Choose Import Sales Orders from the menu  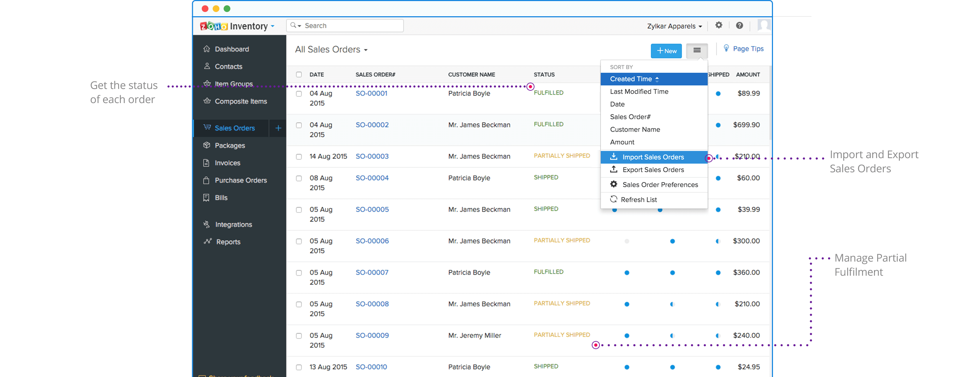click(x=653, y=157)
